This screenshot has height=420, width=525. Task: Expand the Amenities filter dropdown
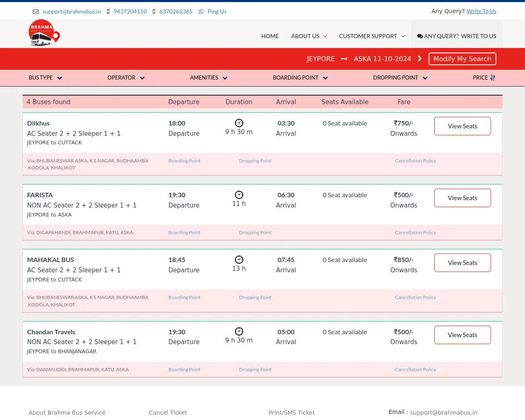pos(208,78)
